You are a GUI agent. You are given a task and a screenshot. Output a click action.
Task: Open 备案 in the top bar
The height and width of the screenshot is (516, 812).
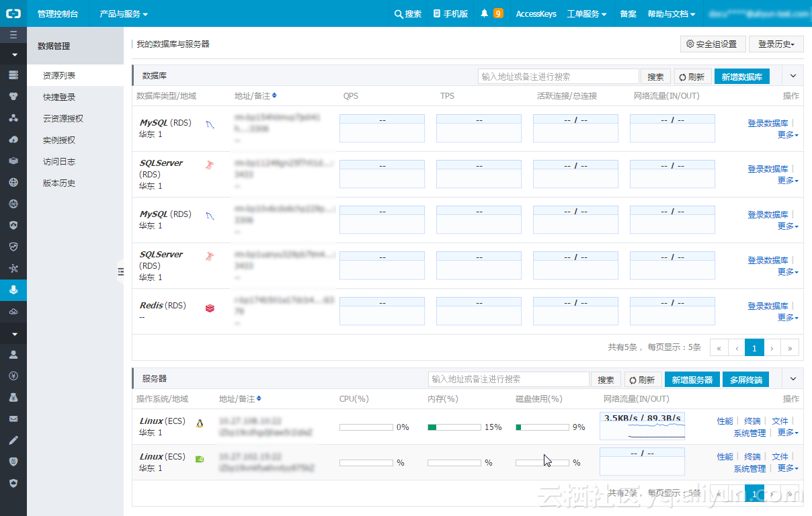click(x=628, y=13)
